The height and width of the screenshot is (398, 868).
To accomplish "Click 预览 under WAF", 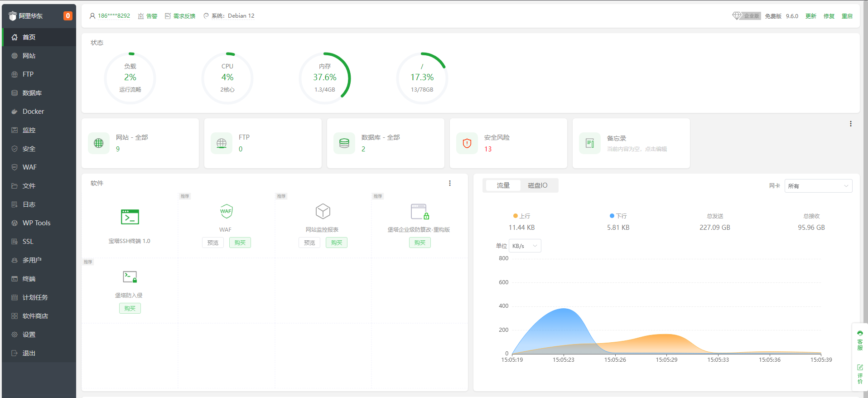I will click(213, 243).
